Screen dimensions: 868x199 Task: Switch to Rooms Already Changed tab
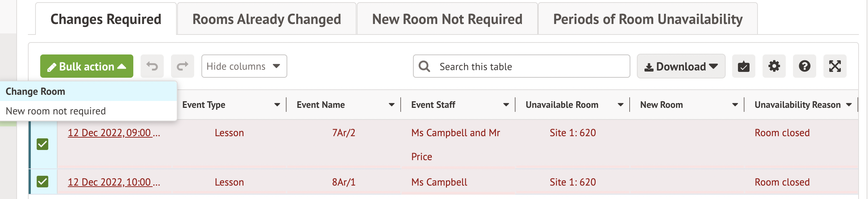tap(267, 19)
